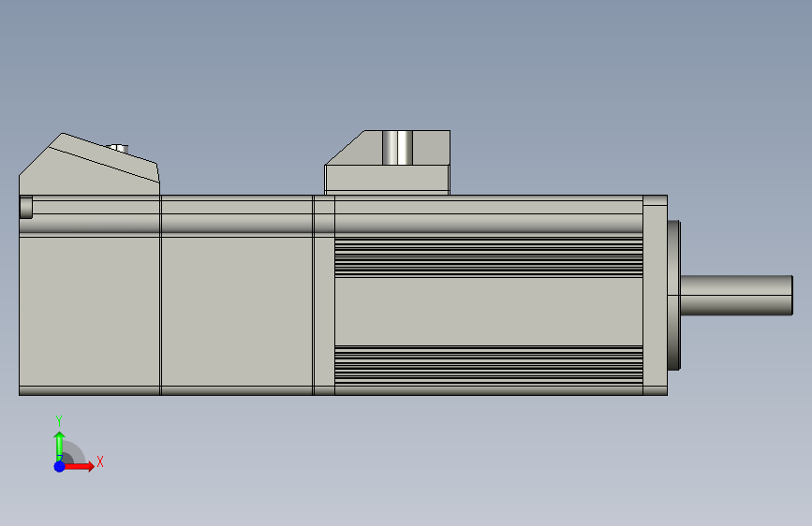Screen dimensions: 812x526
Task: Click the red "X" axis label
Action: pos(100,461)
